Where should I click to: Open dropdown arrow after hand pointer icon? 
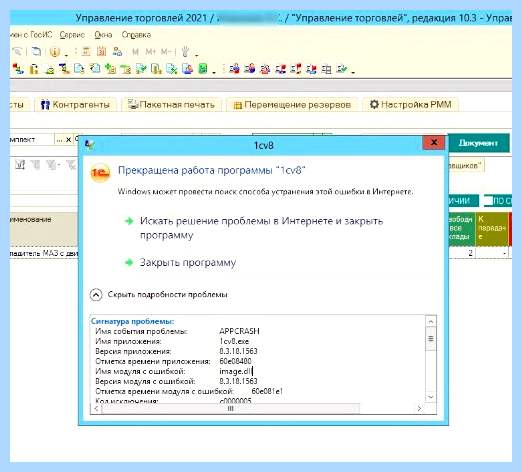[x=196, y=54]
